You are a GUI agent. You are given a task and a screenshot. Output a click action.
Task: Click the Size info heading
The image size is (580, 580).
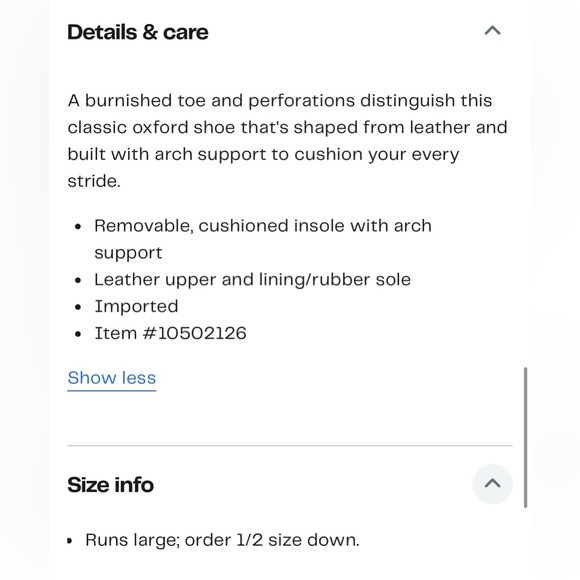(110, 485)
